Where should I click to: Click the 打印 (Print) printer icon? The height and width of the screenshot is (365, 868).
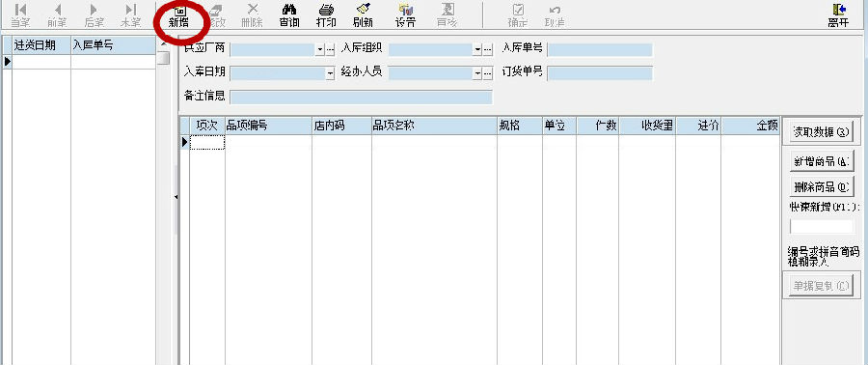coord(326,15)
